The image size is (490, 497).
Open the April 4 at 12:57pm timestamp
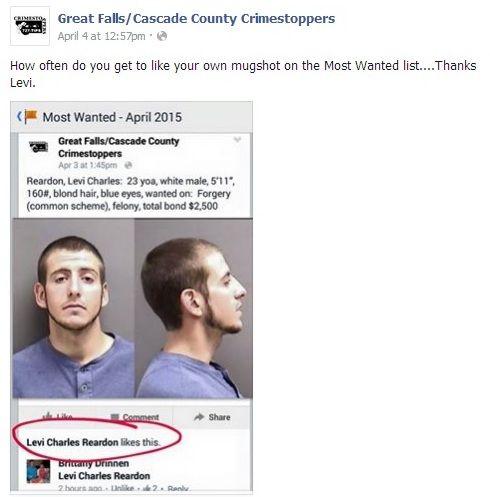pyautogui.click(x=101, y=36)
